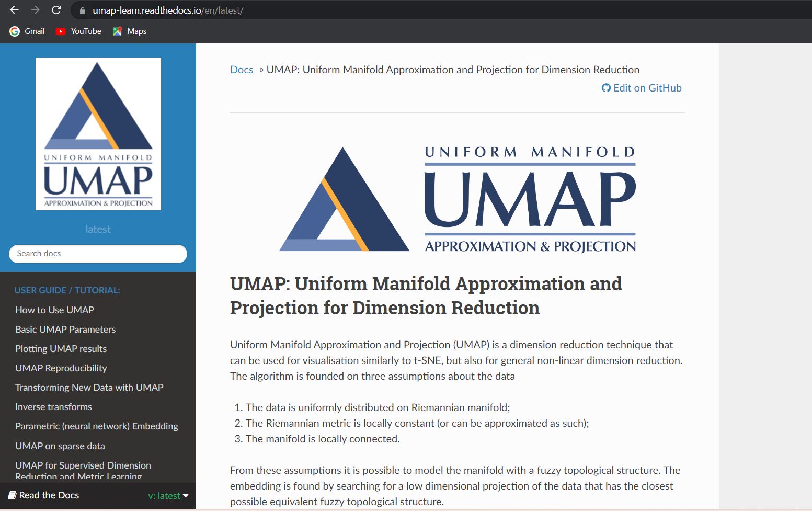Click the padlock site security icon
This screenshot has width=812, height=511.
[x=82, y=10]
